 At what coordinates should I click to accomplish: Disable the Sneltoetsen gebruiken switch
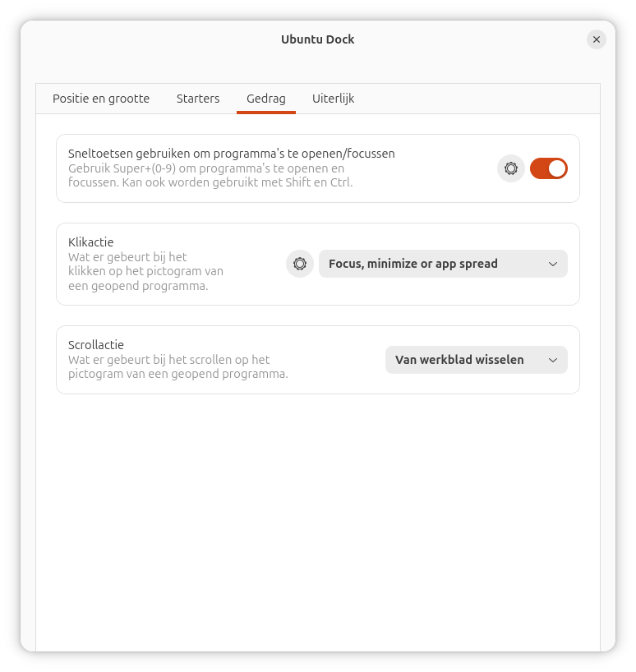coord(548,168)
